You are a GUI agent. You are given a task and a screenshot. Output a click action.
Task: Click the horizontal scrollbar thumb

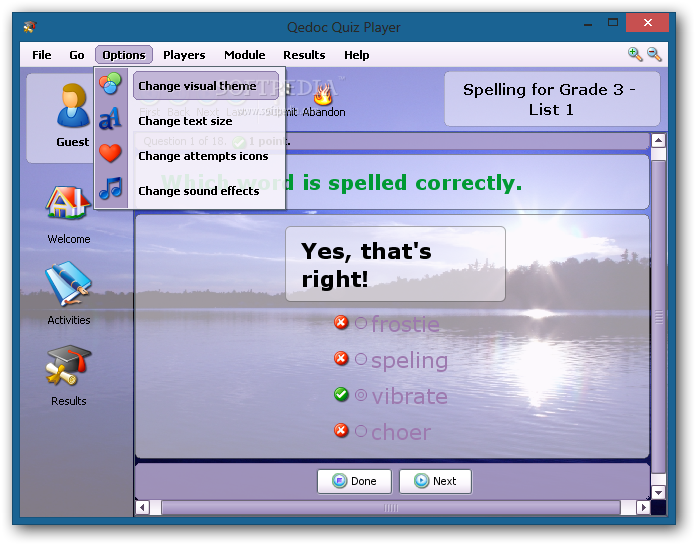[x=391, y=507]
